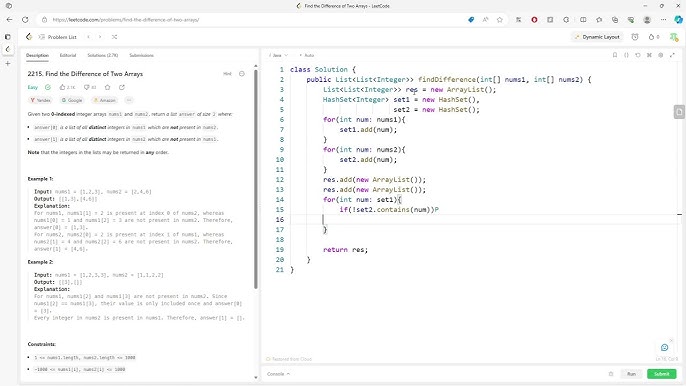Open the code editor settings gear

coord(661,55)
